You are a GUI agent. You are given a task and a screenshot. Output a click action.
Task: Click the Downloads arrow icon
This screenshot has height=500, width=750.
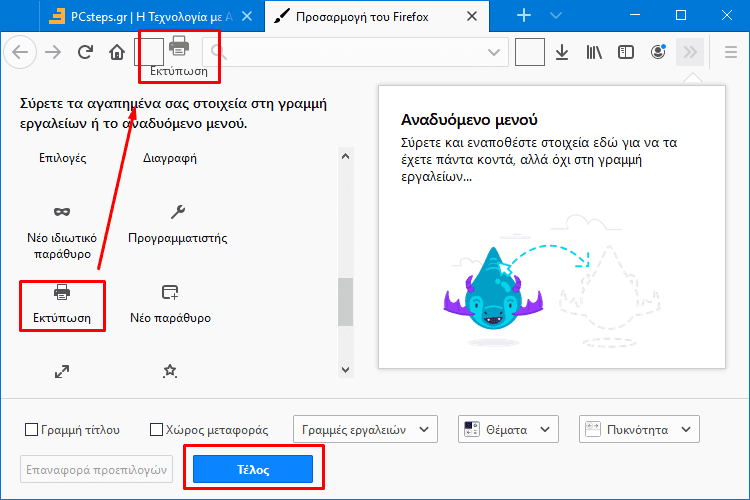coord(562,52)
